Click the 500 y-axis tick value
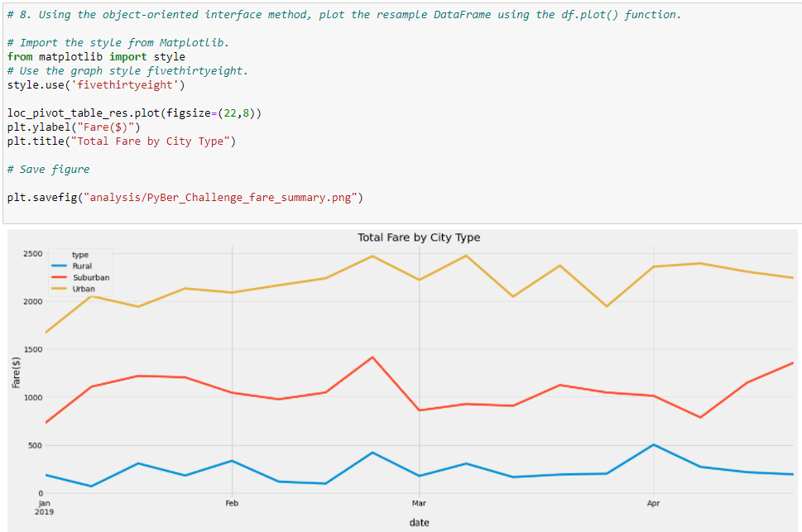This screenshot has width=802, height=532. coord(35,446)
